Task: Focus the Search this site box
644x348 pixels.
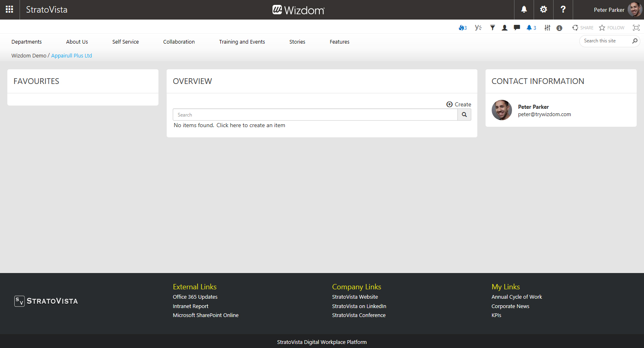Action: [x=606, y=41]
